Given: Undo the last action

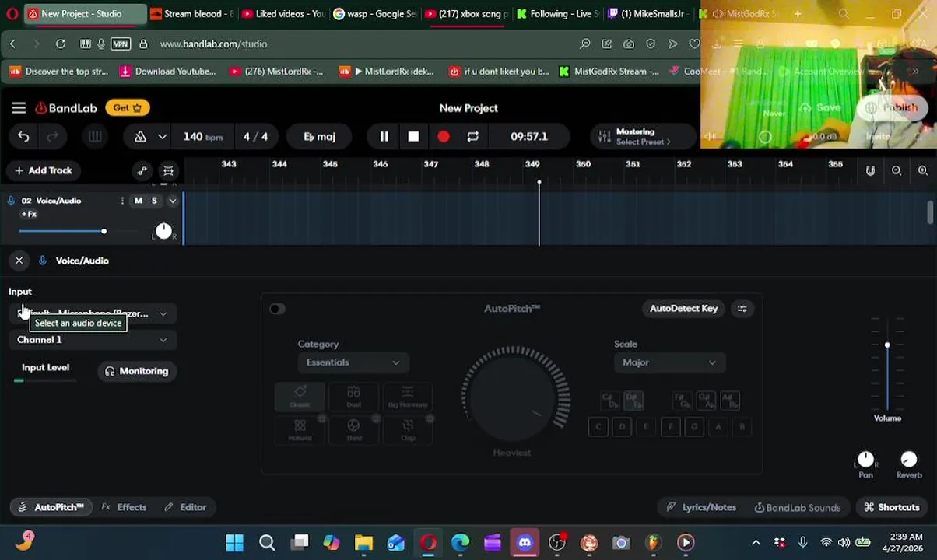Looking at the screenshot, I should click(x=23, y=137).
